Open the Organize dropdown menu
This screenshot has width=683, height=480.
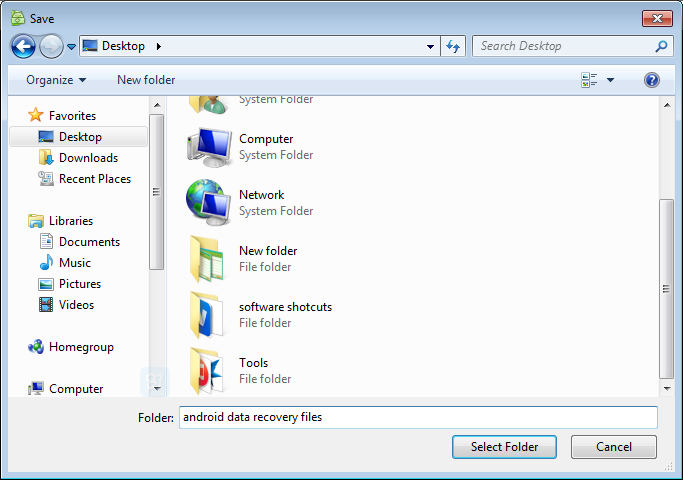point(56,80)
